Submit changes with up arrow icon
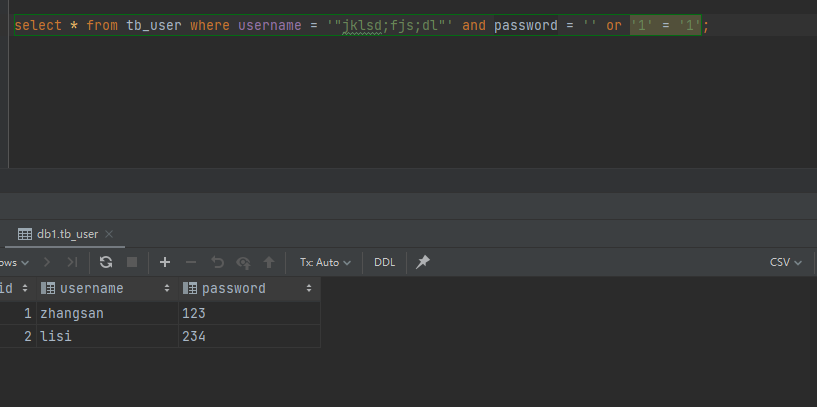Image resolution: width=817 pixels, height=407 pixels. (x=269, y=262)
